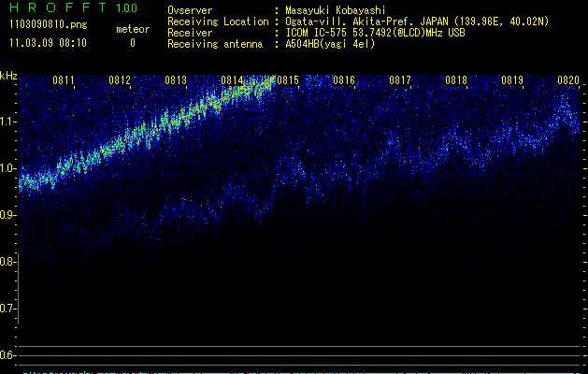Click the Receiving antenna label
The image size is (588, 374).
(215, 44)
